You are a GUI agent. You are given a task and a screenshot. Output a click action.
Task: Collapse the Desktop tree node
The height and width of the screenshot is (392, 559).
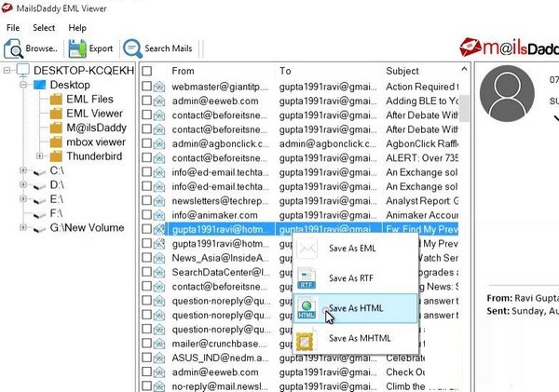pyautogui.click(x=23, y=85)
